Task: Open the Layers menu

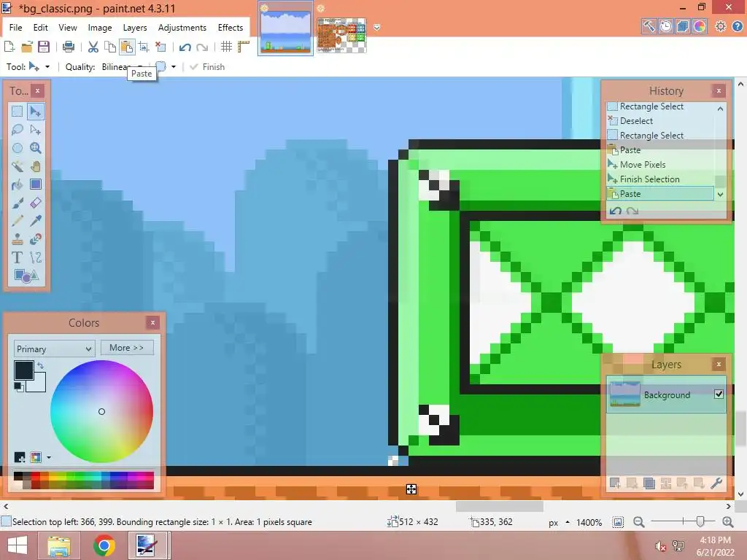Action: click(135, 28)
